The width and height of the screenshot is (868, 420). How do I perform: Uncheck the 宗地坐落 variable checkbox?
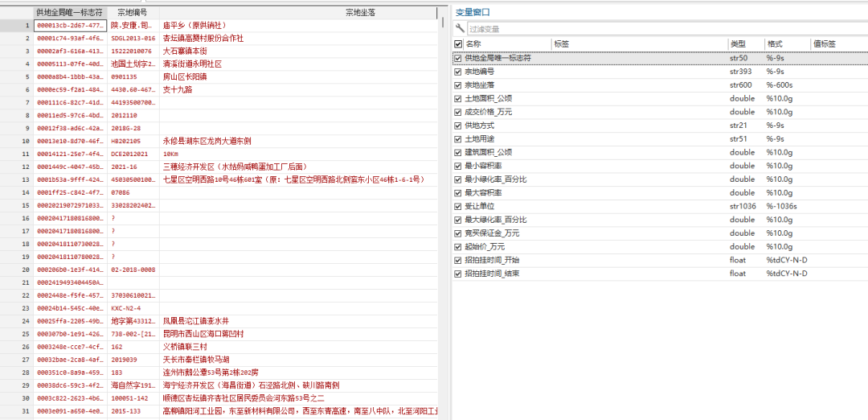pos(458,85)
